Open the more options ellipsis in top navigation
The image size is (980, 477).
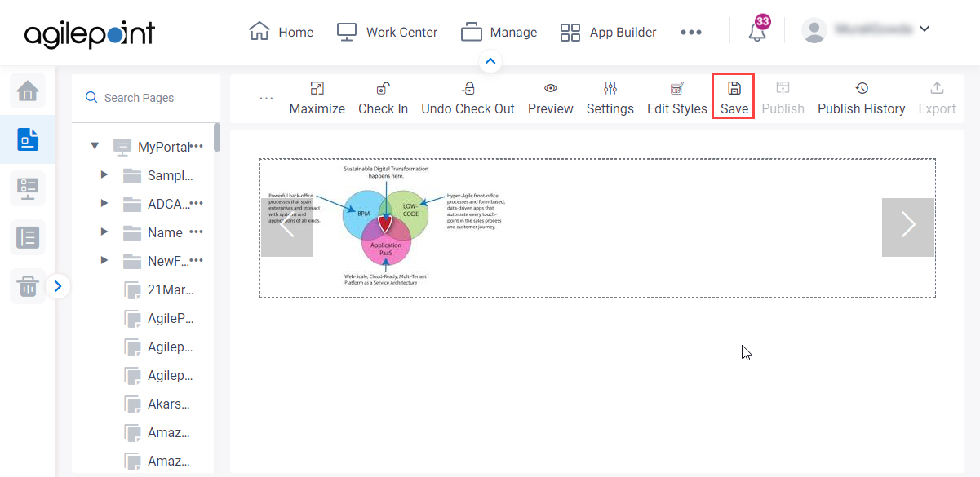691,33
